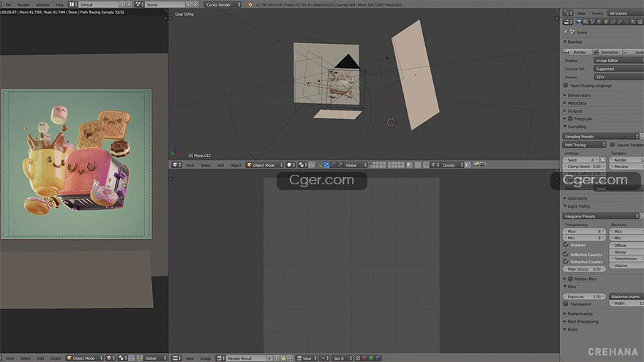Open Display Image Editor dropdown

click(x=618, y=60)
